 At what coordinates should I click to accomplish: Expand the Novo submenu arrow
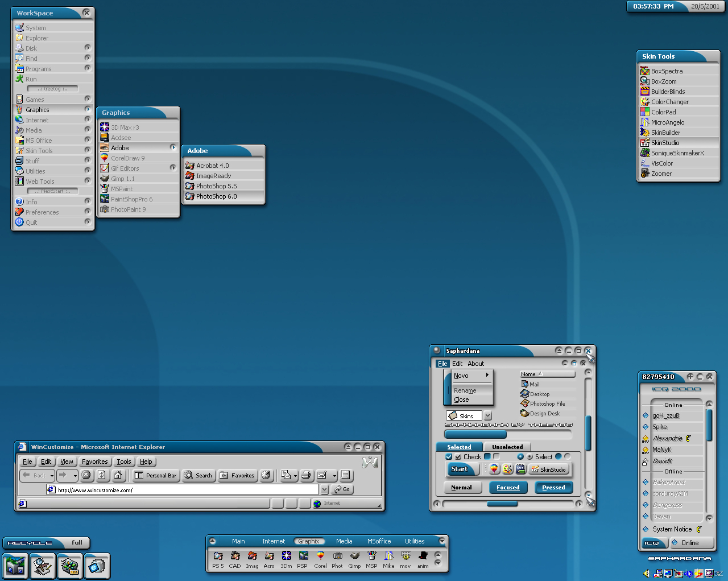[487, 375]
